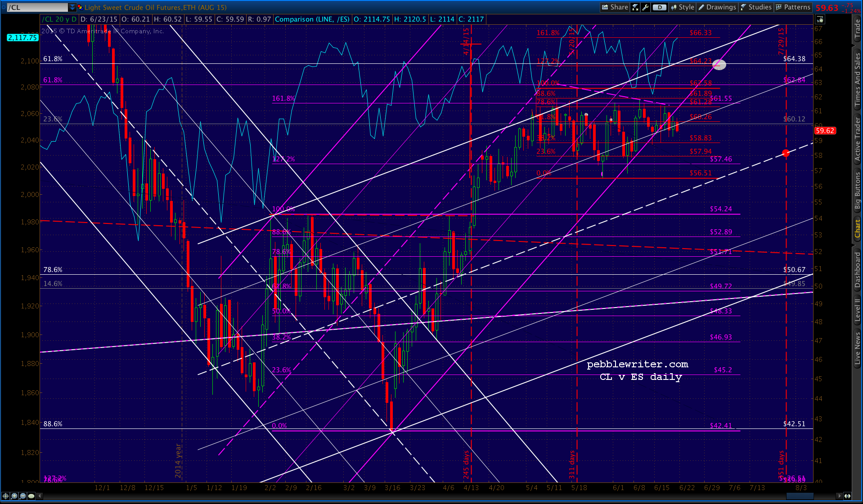This screenshot has width=863, height=504.
Task: Expand the symbol selector dropdown arrow
Action: coord(72,7)
